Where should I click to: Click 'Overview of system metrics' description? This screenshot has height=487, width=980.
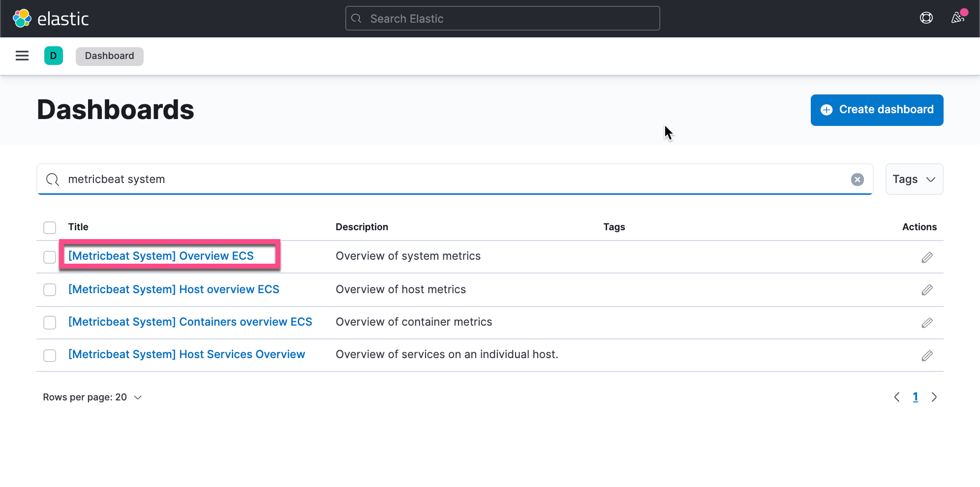(408, 256)
